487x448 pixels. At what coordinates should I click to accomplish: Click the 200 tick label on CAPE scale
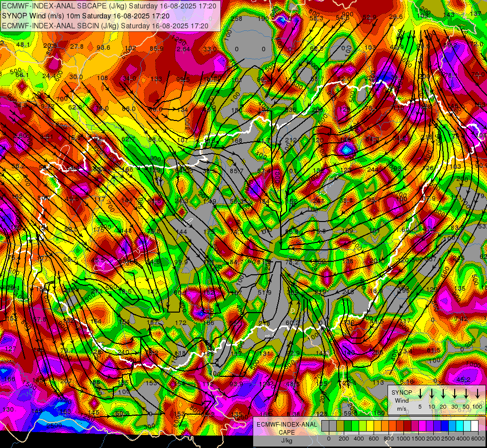coord(344,439)
